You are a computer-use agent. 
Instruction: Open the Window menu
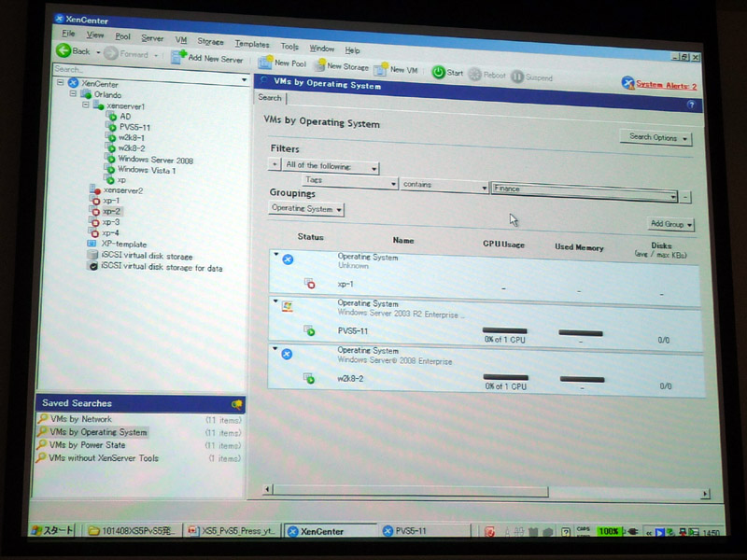(321, 49)
